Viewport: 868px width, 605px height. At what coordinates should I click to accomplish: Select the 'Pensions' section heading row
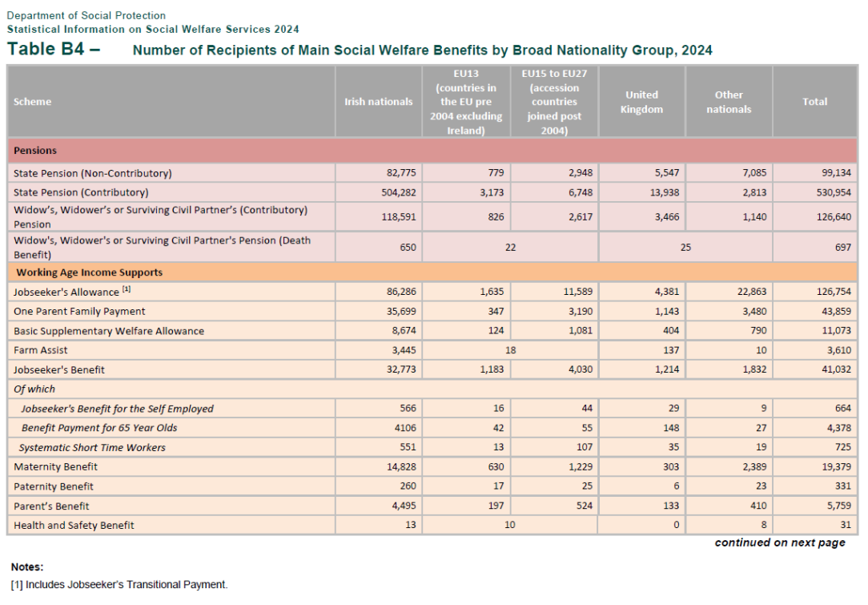432,151
